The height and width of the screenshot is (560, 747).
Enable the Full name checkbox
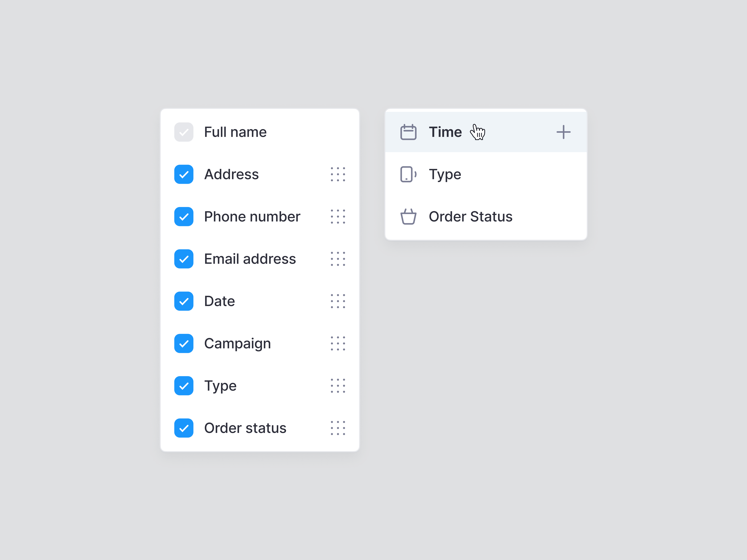[x=184, y=132]
